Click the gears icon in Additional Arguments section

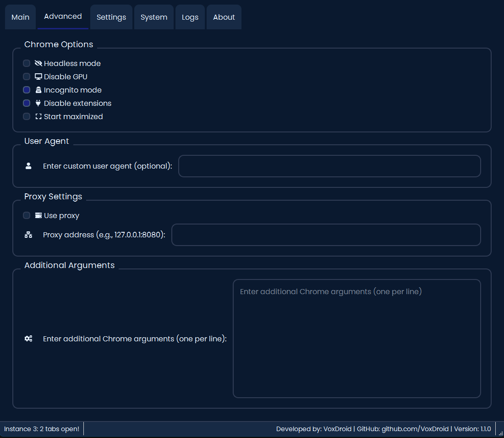(28, 339)
